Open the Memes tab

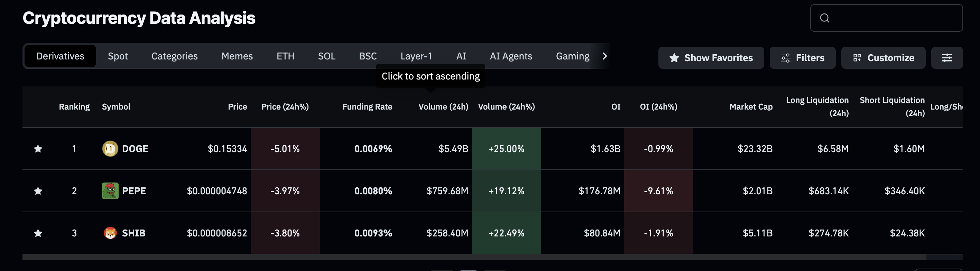coord(237,56)
